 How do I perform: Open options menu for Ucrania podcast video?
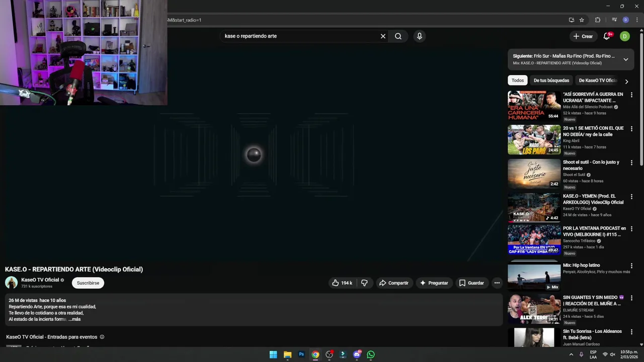pos(631,95)
